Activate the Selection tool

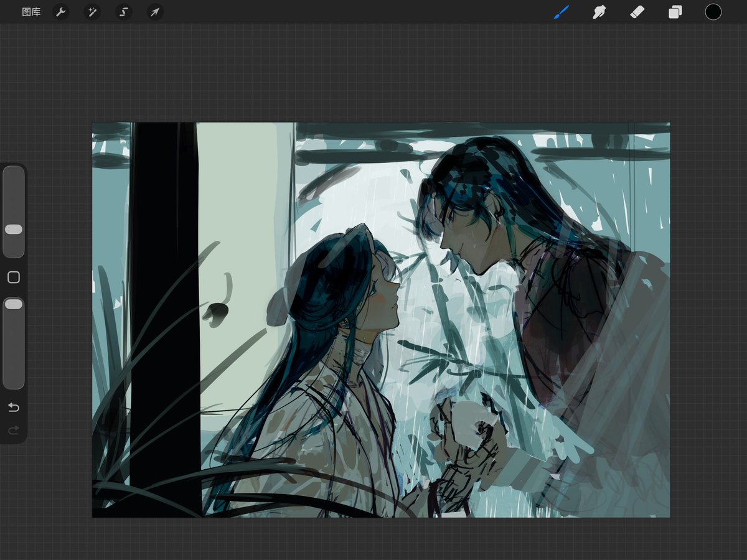click(x=124, y=12)
